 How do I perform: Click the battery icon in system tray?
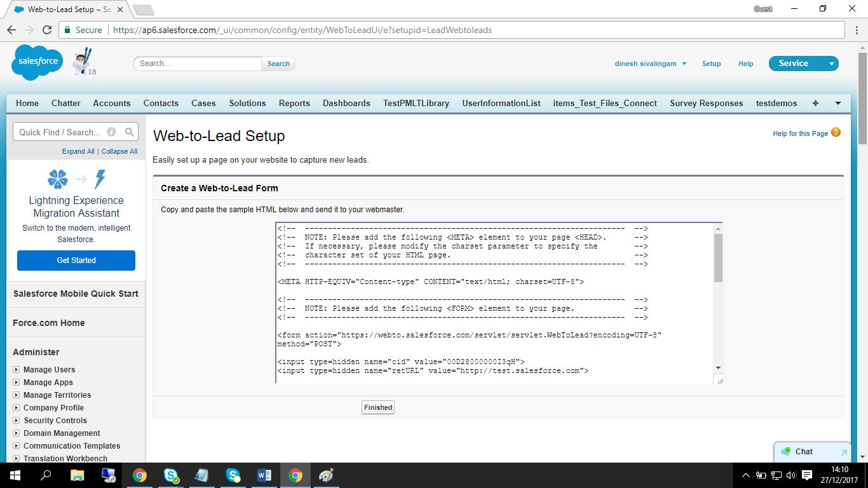coord(761,475)
